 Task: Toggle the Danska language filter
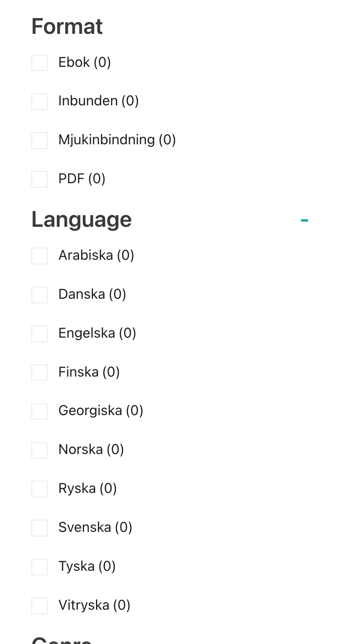tap(39, 295)
